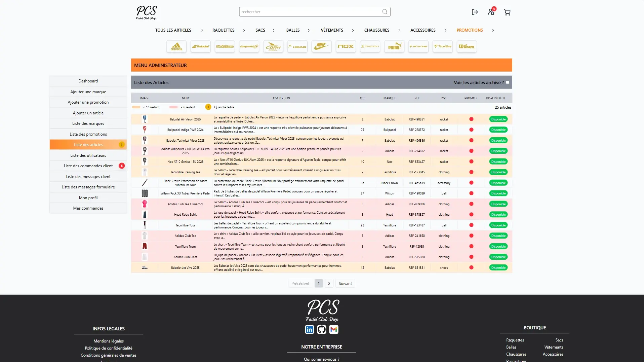Viewport: 644px width, 362px height.
Task: Sort by the QTE column header
Action: (x=362, y=98)
